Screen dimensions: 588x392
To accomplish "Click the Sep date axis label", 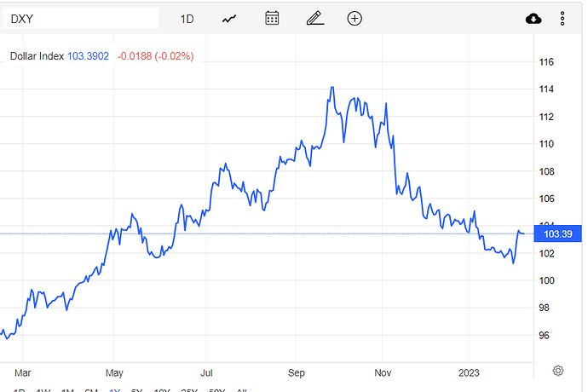I will [x=296, y=372].
